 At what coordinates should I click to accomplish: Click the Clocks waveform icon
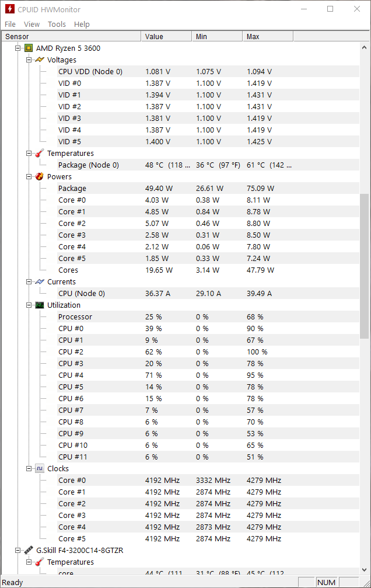(40, 468)
